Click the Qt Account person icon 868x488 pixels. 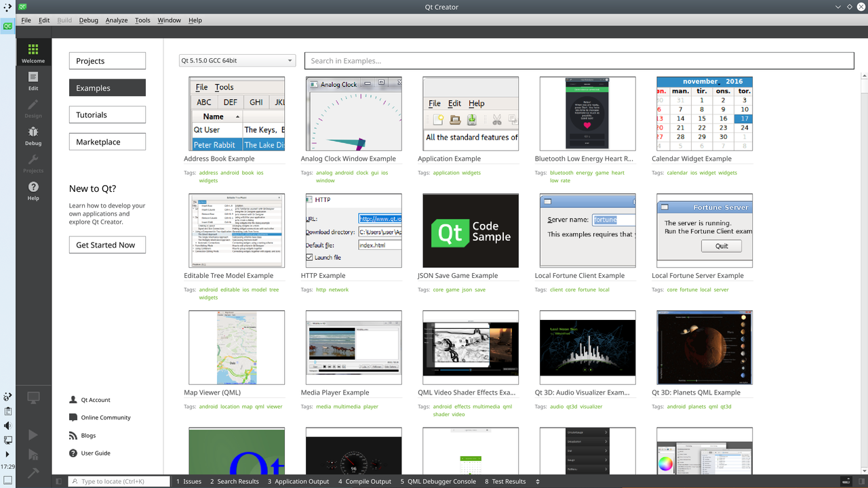(x=73, y=400)
